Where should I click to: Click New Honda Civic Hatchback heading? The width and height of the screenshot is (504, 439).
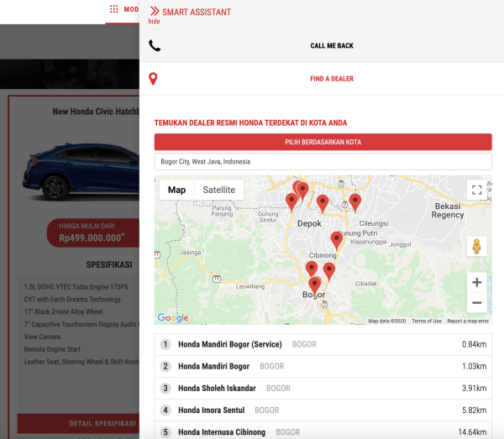pos(96,112)
